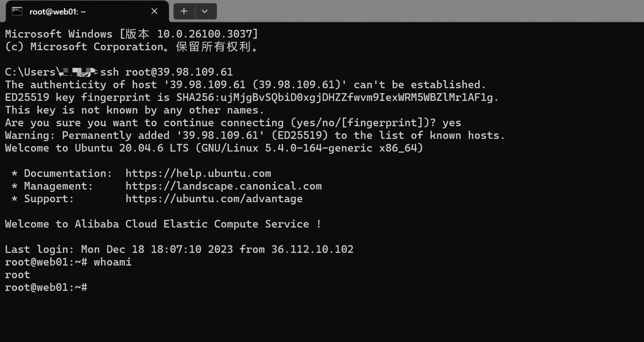Click the Alibaba Cloud welcome message line
Screen dimensions: 644x342
tap(163, 224)
